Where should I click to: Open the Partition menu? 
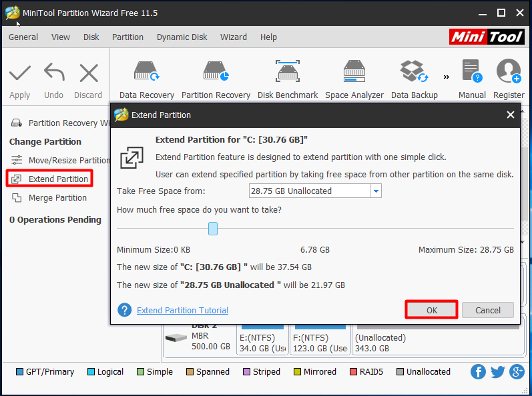pyautogui.click(x=128, y=37)
